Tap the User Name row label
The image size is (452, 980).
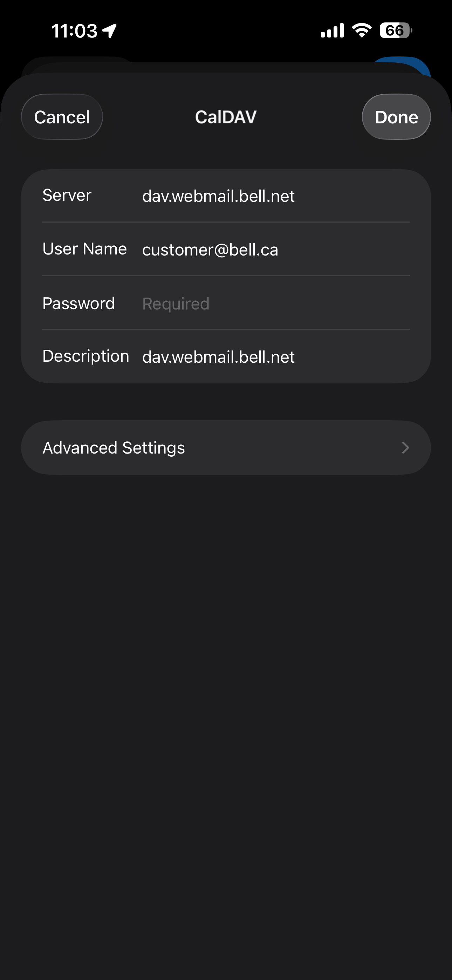point(84,249)
